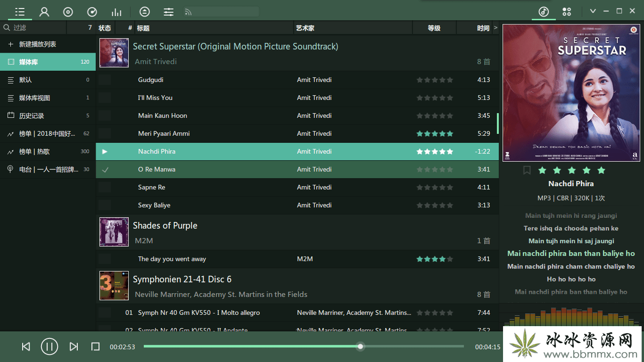644x362 pixels.
Task: Switch to the now-playing music note tab
Action: point(544,12)
